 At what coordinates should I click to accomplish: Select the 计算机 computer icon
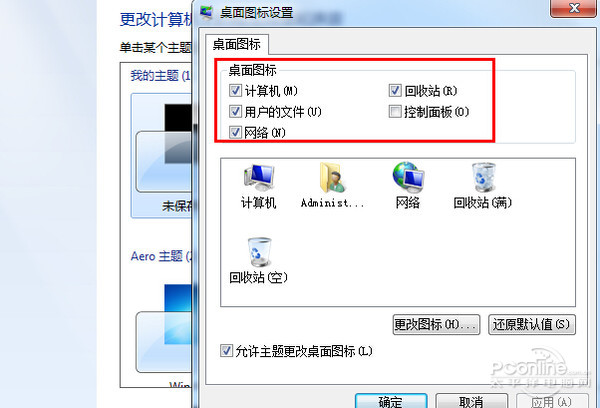click(x=259, y=178)
